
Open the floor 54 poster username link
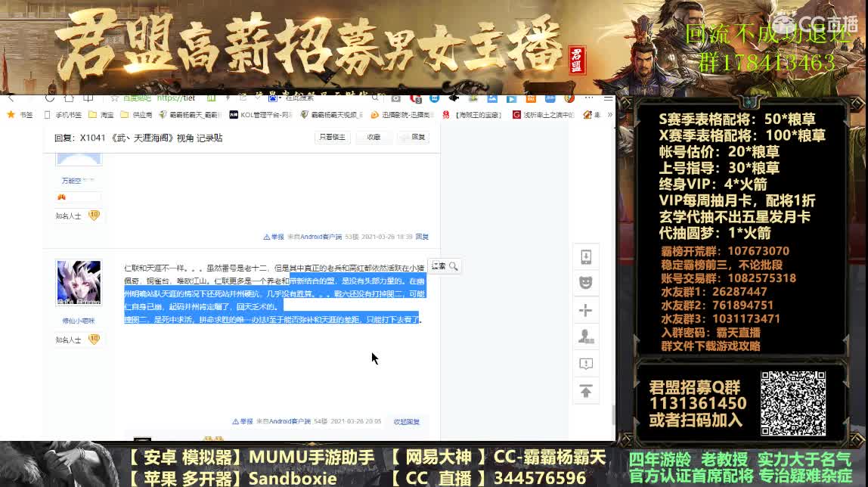(78, 321)
